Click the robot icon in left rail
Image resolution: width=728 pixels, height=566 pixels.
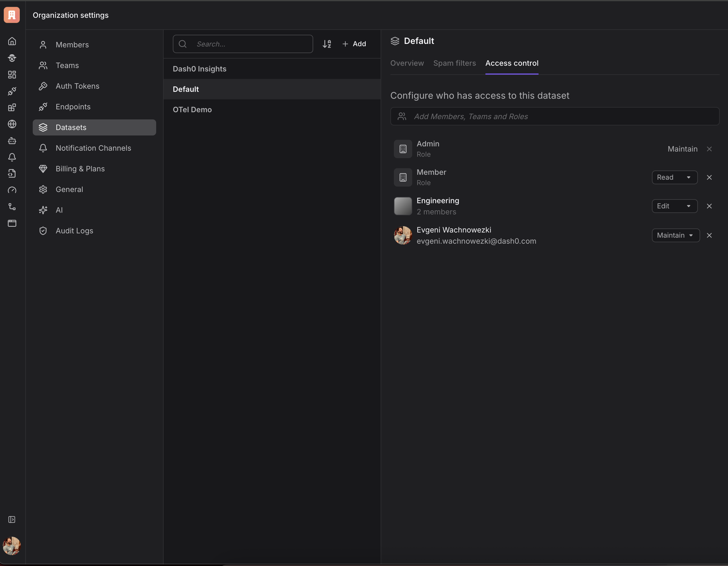(12, 141)
